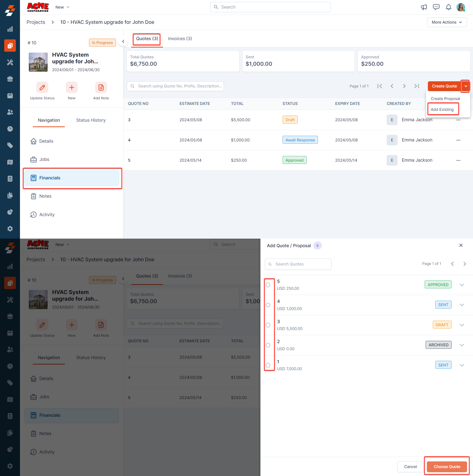Open Notes navigation item in upper page
The image size is (473, 476).
pyautogui.click(x=41, y=196)
